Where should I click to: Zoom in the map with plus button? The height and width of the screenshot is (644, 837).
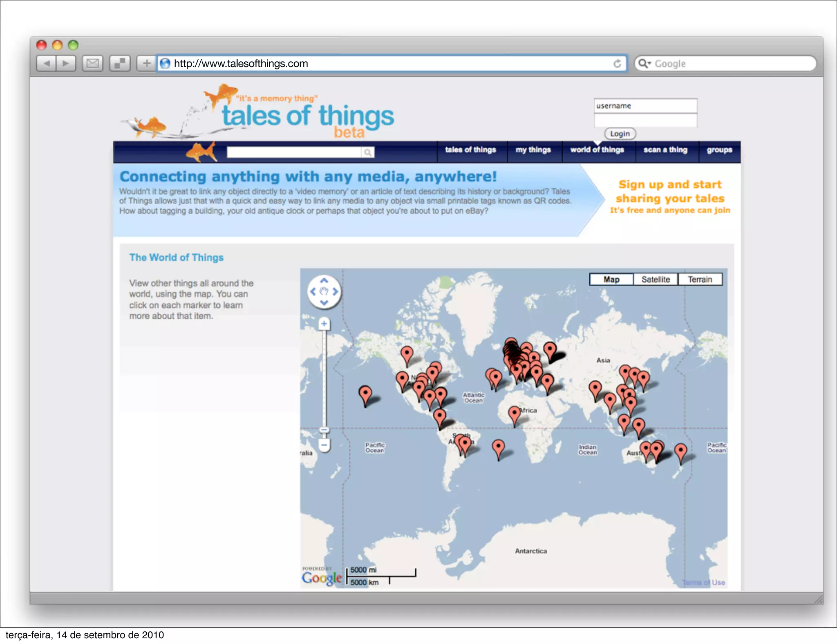pos(324,324)
